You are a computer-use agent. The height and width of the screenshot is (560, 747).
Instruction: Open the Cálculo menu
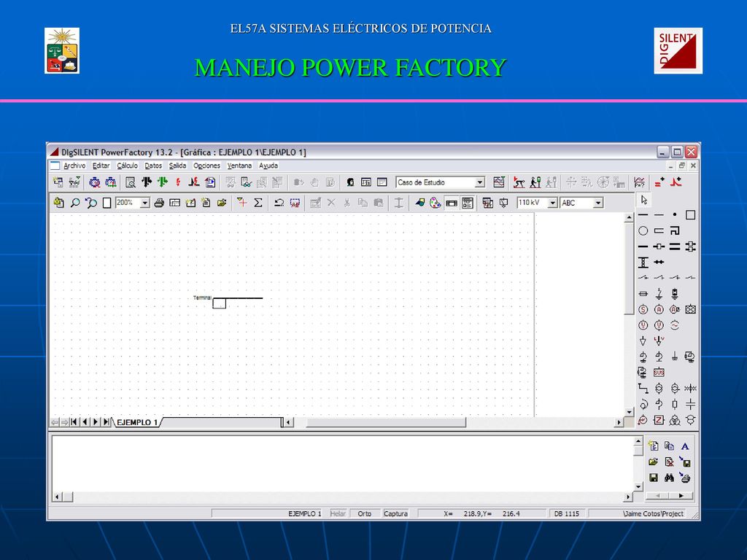point(127,166)
